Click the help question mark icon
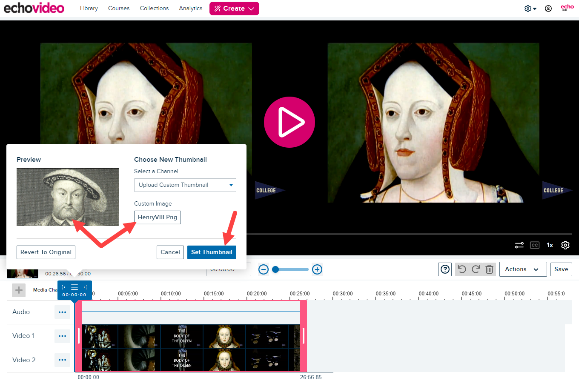Screen dimensions: 579x392 [x=445, y=269]
